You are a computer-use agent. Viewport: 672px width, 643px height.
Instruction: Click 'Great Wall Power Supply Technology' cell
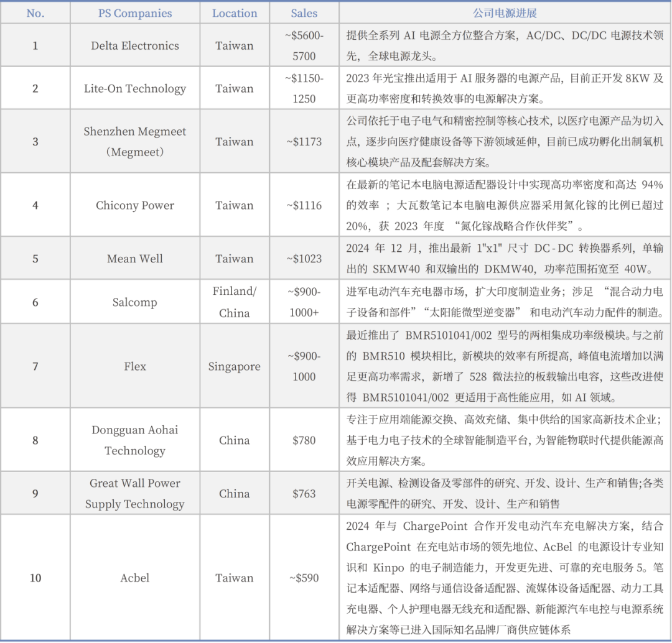[135, 494]
